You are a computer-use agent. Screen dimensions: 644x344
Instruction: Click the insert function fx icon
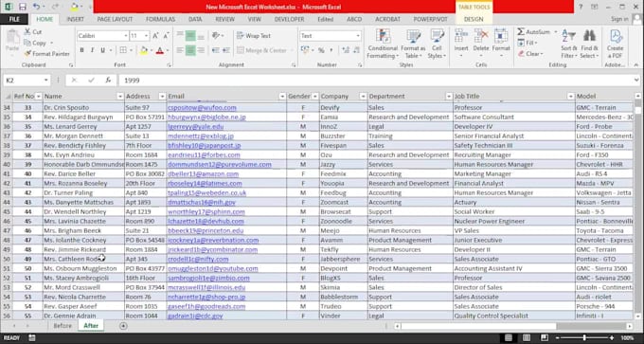tap(108, 81)
